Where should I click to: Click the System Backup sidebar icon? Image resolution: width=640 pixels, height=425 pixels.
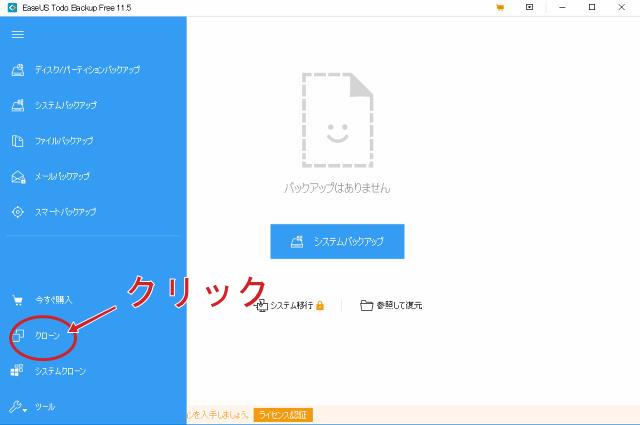point(18,105)
